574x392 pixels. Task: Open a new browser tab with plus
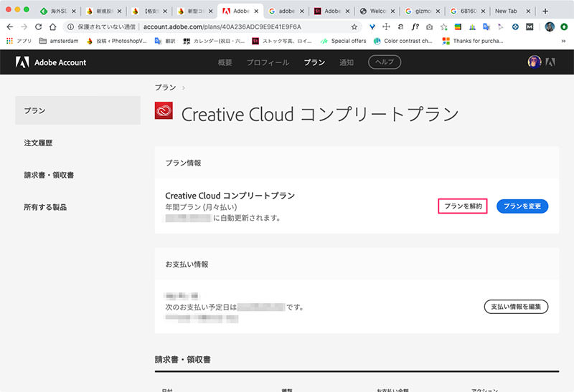[545, 11]
